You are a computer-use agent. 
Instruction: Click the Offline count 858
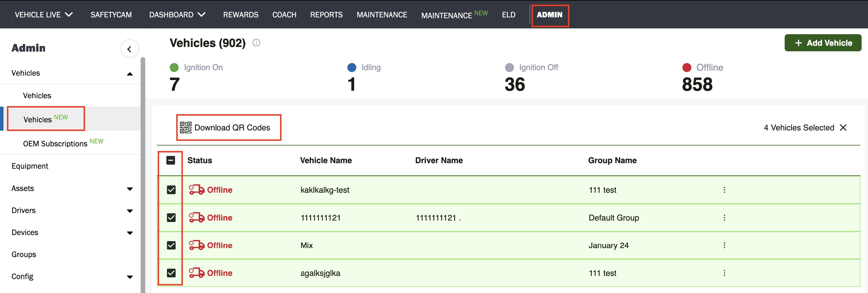click(697, 84)
